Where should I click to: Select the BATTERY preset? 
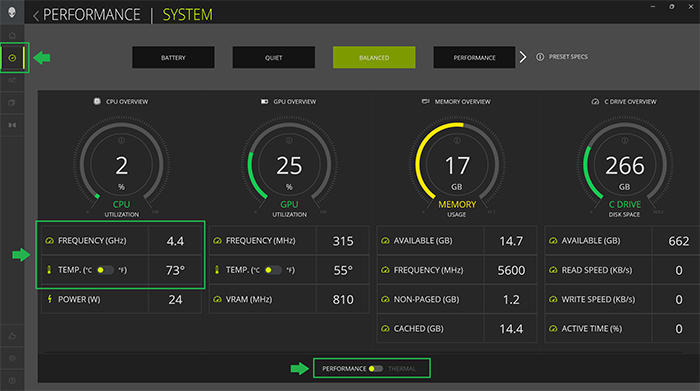(x=173, y=58)
